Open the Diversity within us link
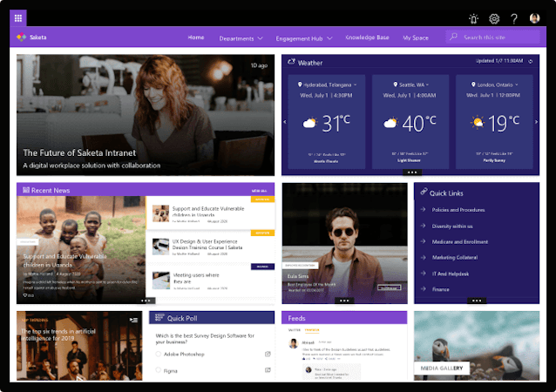 [x=452, y=226]
